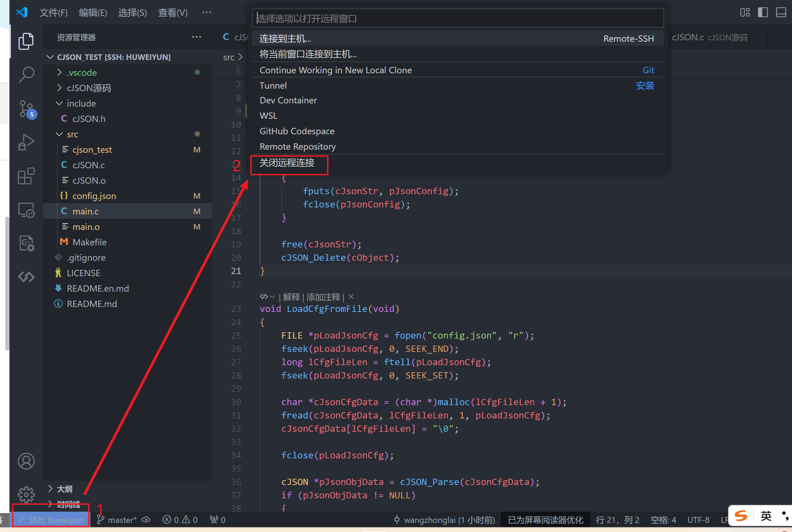Toggle bottom panel layout button
Image resolution: width=792 pixels, height=532 pixels.
(x=781, y=13)
